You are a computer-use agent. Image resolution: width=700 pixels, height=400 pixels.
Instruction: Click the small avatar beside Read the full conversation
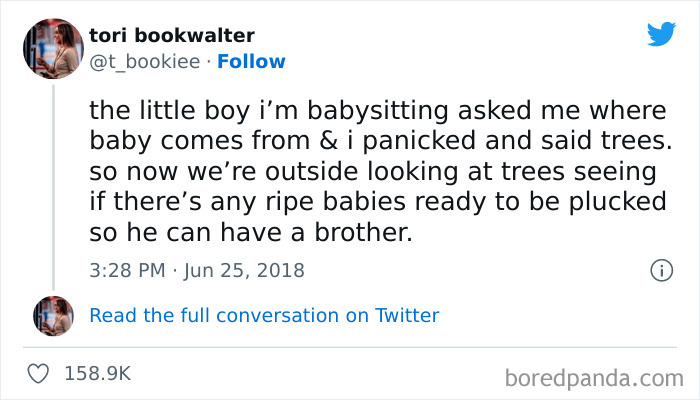(53, 315)
